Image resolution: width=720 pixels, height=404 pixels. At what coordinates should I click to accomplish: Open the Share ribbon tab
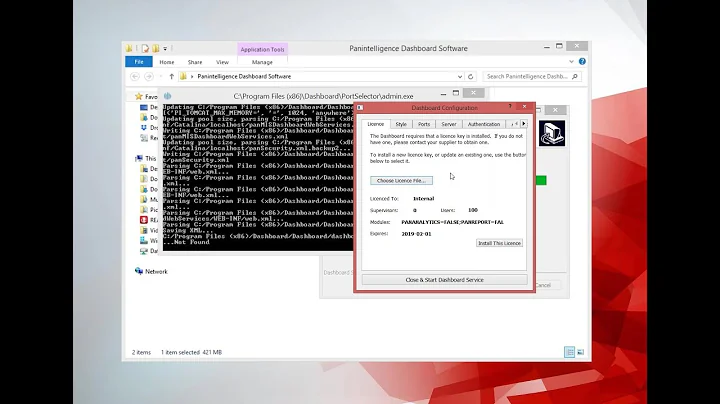point(195,62)
